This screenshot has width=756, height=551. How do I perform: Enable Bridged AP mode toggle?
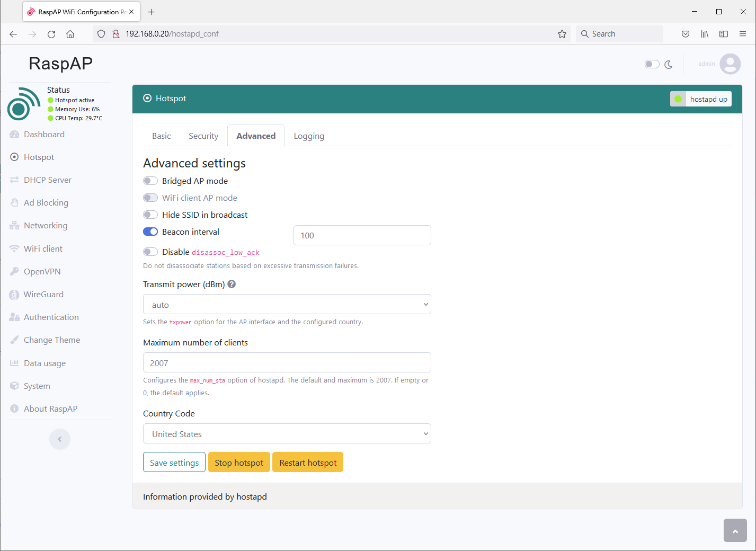coord(150,181)
